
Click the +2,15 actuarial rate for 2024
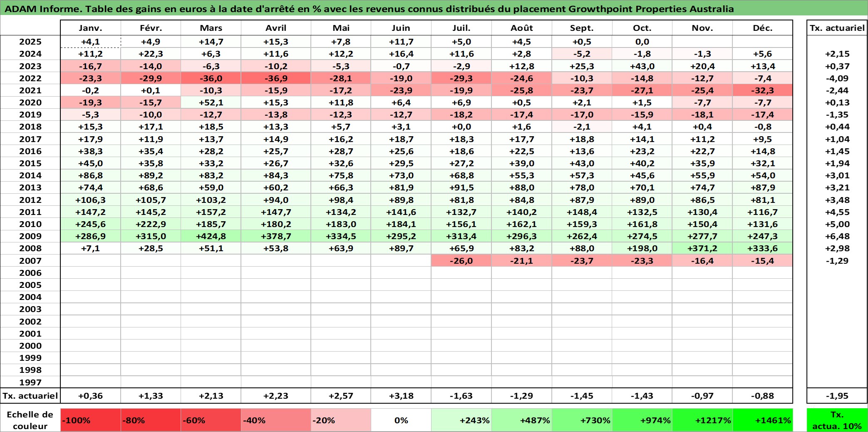pos(837,54)
